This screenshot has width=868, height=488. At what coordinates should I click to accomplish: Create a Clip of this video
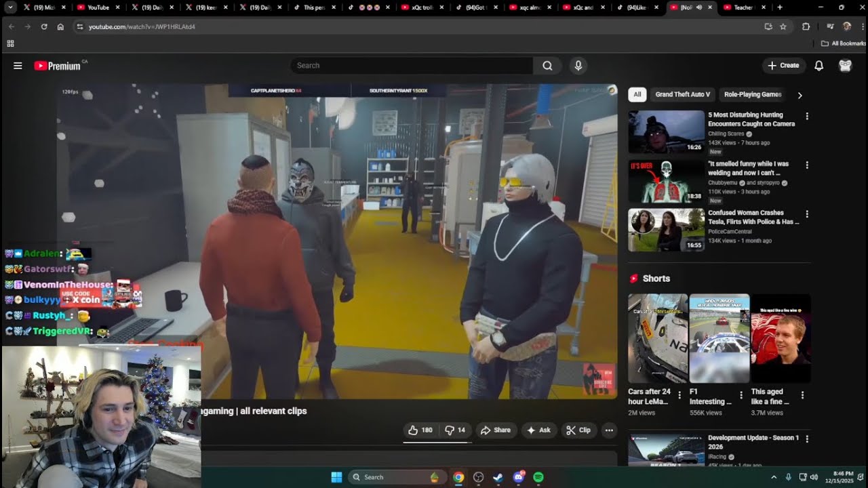click(x=578, y=430)
